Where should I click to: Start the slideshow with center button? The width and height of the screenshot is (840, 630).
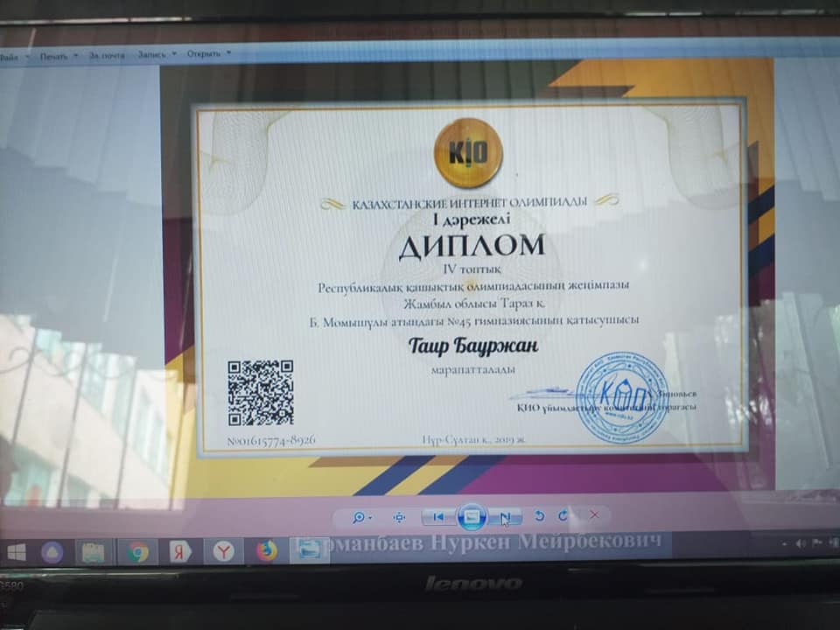coord(471,516)
